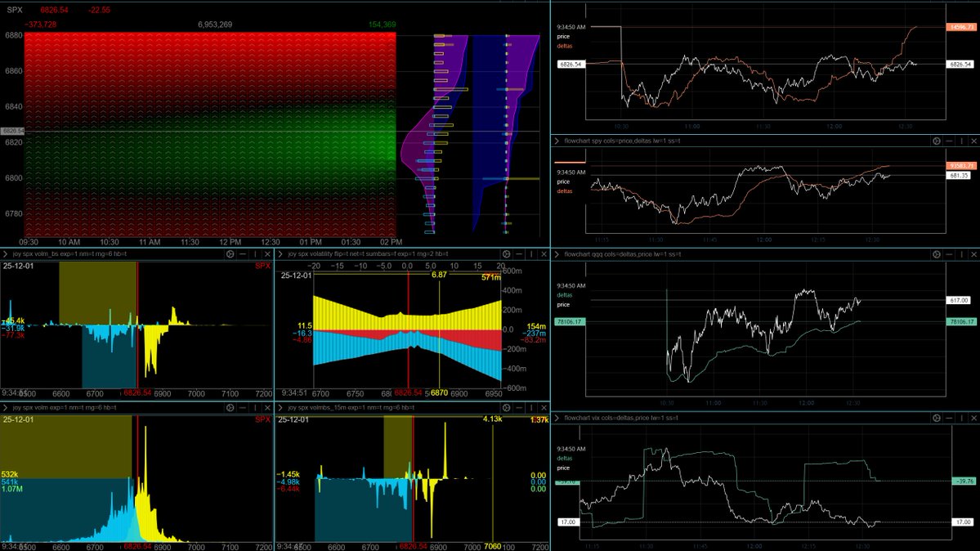The width and height of the screenshot is (980, 551).
Task: Minimize the flowchart spy panel
Action: pos(949,141)
